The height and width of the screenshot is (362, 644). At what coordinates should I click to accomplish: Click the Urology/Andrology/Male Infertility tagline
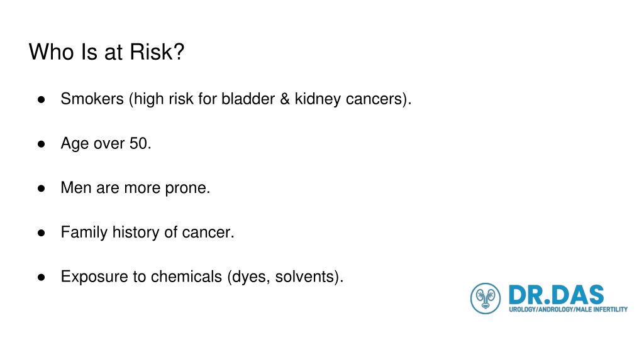[568, 309]
